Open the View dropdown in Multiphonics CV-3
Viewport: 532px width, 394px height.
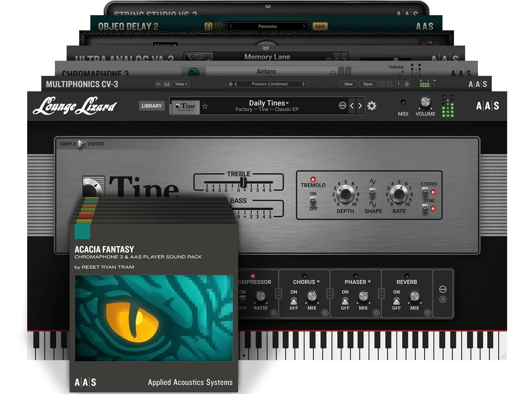[x=181, y=84]
